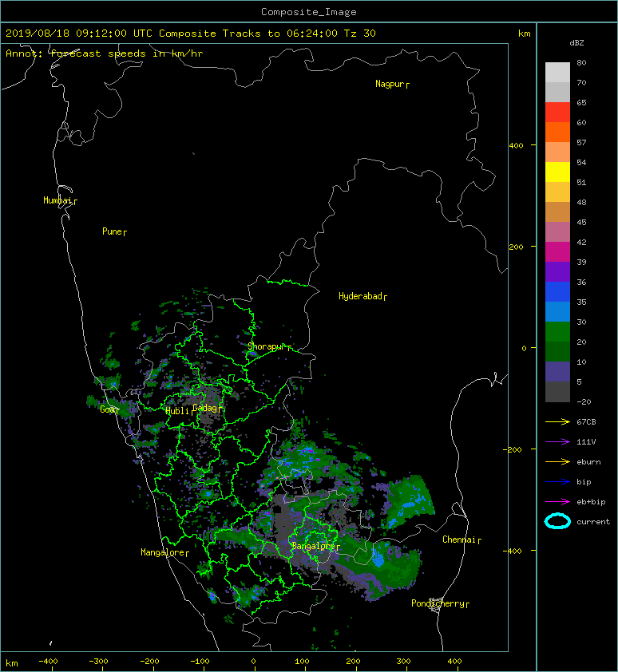
Task: Click the magenta eb+bip arrow symbol
Action: tap(557, 502)
